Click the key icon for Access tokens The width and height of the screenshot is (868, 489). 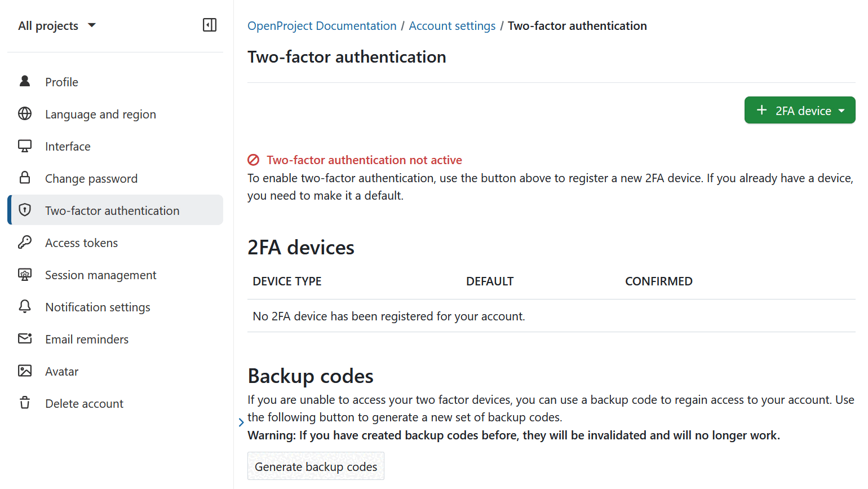click(x=25, y=243)
